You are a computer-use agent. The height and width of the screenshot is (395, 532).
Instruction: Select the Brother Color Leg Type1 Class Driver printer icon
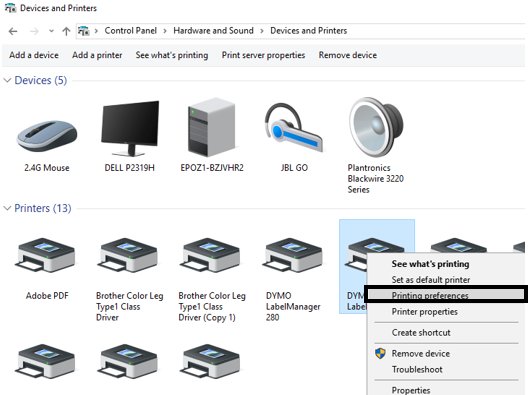pyautogui.click(x=129, y=255)
